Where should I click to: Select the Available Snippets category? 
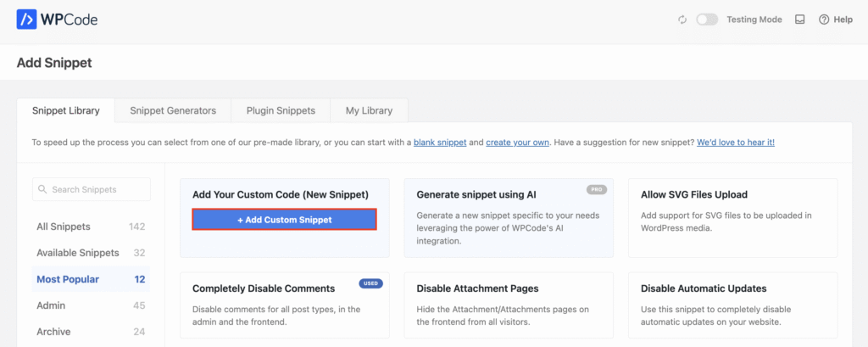[91, 253]
